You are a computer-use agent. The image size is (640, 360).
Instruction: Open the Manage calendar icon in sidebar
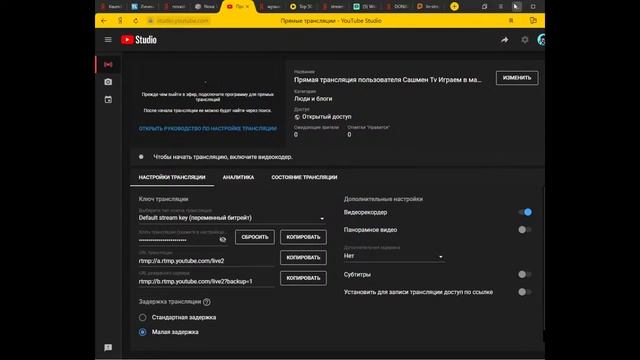[108, 100]
